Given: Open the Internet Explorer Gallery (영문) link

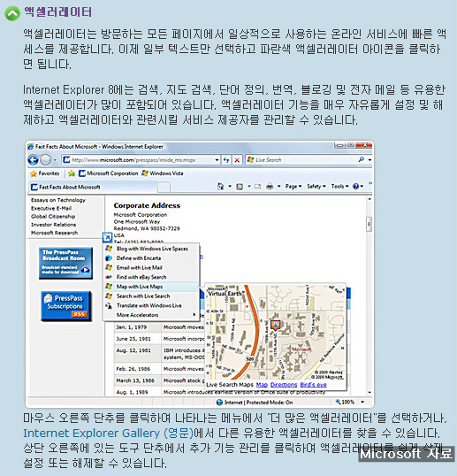Looking at the screenshot, I should click(x=108, y=434).
